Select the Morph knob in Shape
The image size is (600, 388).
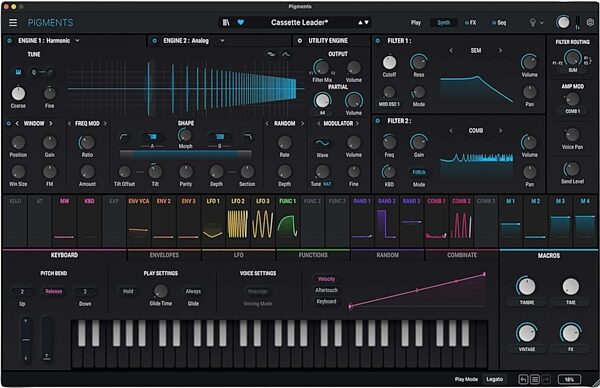pyautogui.click(x=185, y=135)
